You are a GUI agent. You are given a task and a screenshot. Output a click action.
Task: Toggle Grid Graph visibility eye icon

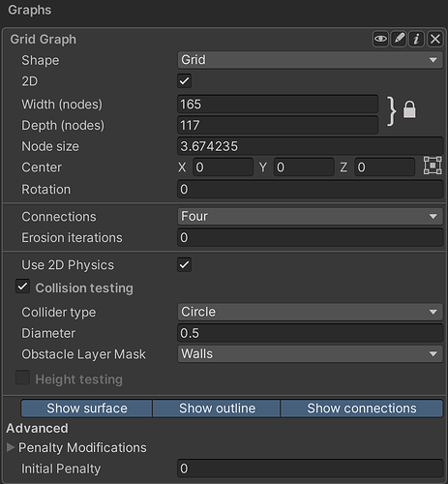click(380, 40)
